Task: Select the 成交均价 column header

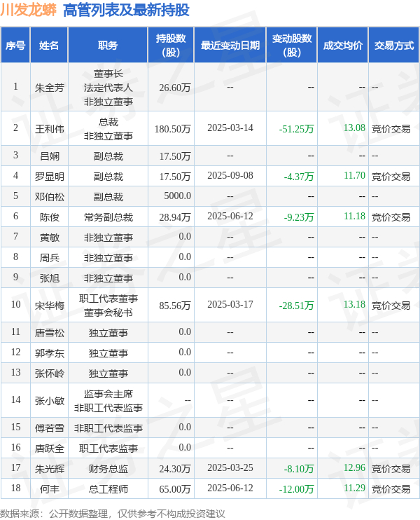Action: 343,46
